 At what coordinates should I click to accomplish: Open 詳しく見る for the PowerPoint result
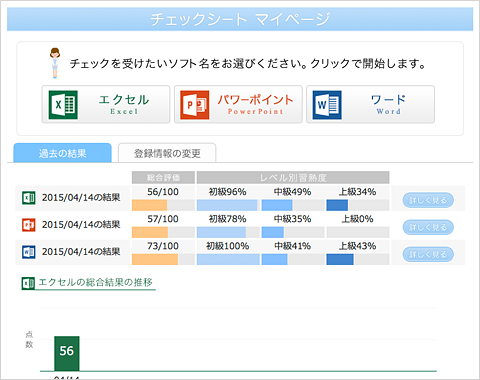tap(428, 227)
